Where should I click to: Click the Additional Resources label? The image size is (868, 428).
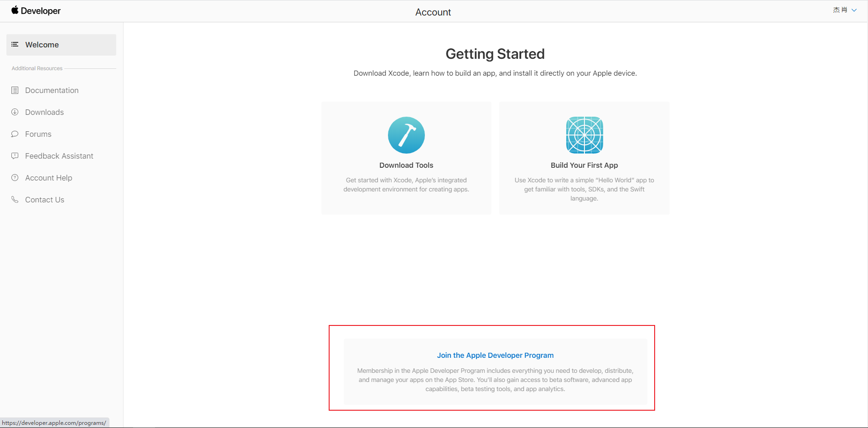click(x=37, y=68)
